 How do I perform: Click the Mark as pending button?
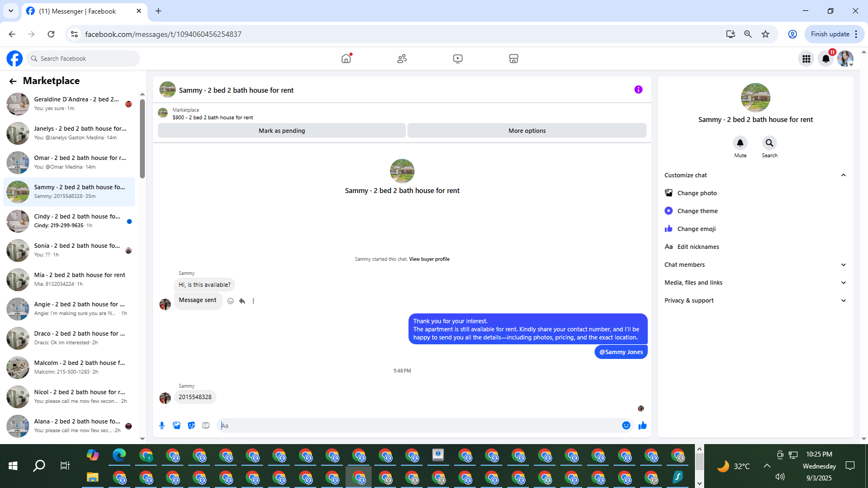[282, 131]
